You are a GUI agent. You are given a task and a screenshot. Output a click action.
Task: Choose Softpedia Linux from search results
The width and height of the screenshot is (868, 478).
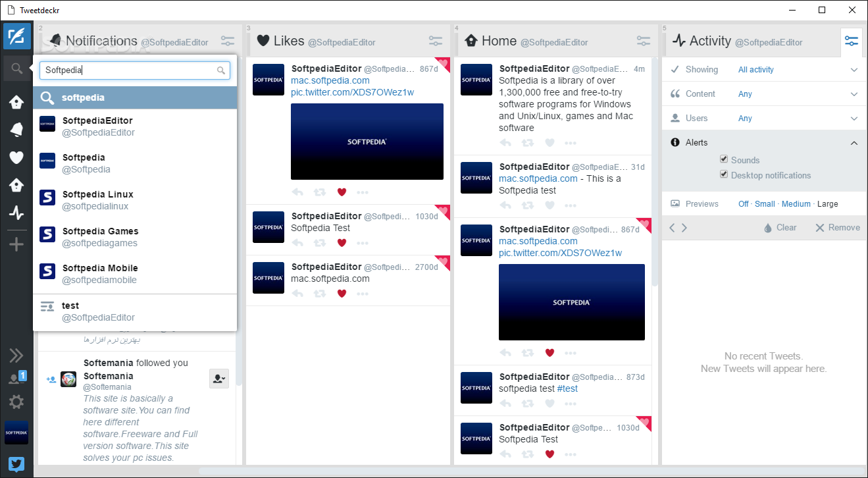(x=135, y=200)
